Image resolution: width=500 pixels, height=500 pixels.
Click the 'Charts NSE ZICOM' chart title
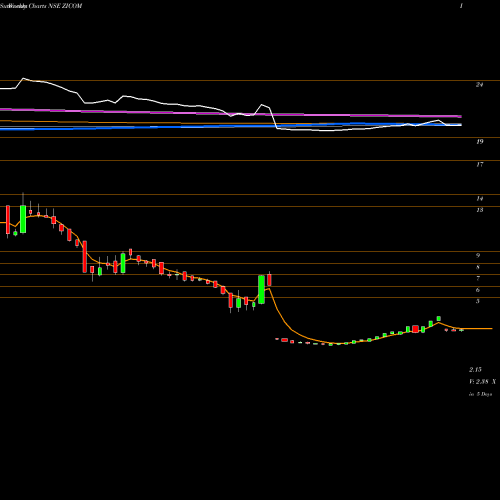click(55, 6)
